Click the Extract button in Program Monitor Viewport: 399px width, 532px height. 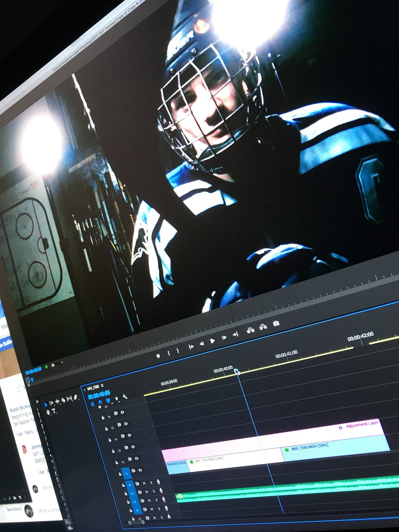[x=263, y=327]
